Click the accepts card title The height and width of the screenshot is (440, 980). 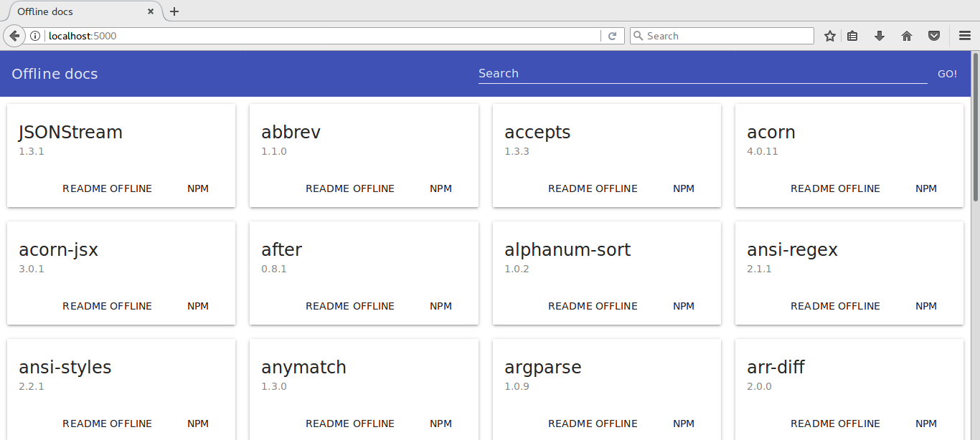[x=537, y=133]
